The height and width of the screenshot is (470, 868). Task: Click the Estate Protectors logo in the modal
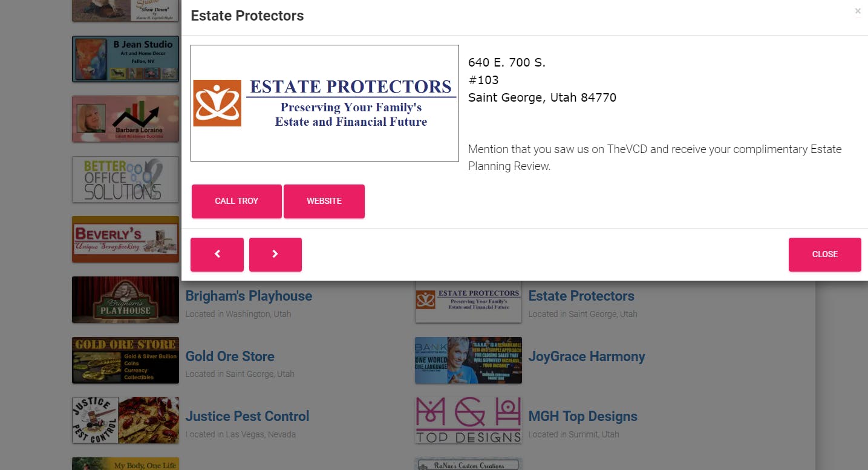point(325,103)
